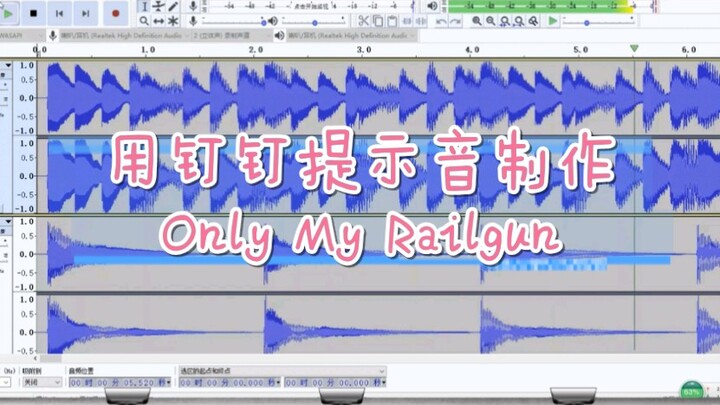
Task: Click the playback volume slider handle
Action: 315,22
